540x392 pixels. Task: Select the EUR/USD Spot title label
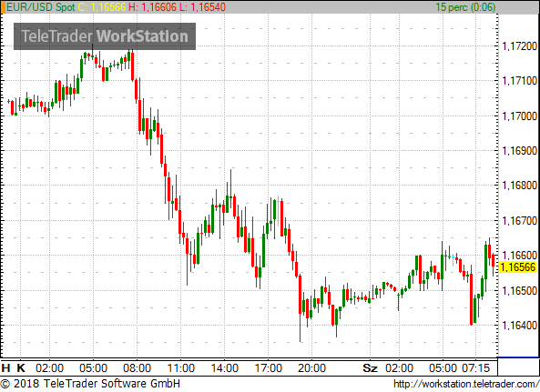(x=41, y=7)
